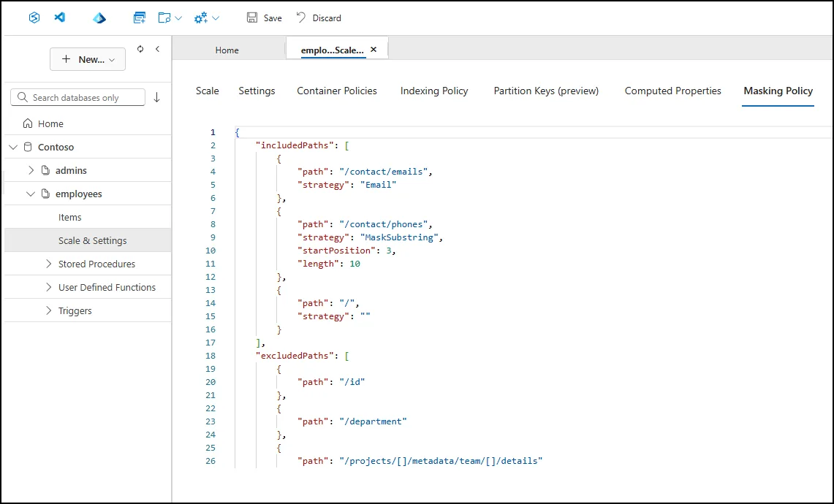Click into the Search databases only field
The height and width of the screenshot is (504, 834).
pyautogui.click(x=84, y=98)
